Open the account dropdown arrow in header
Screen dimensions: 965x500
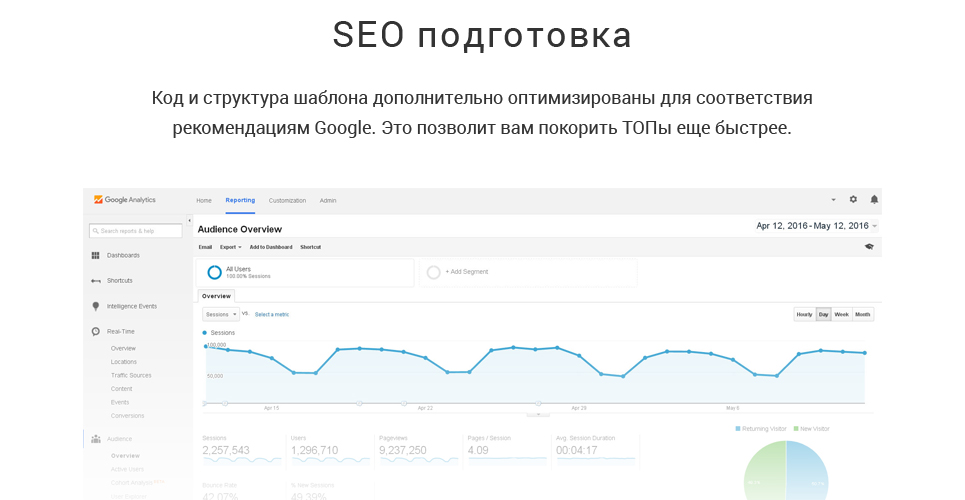(x=833, y=200)
